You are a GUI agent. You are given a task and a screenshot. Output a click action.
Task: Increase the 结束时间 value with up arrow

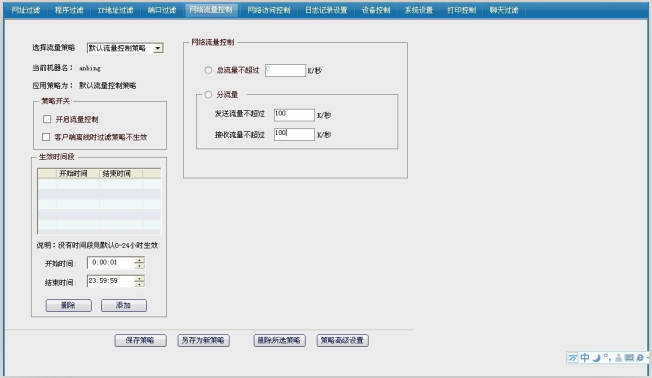pos(139,279)
